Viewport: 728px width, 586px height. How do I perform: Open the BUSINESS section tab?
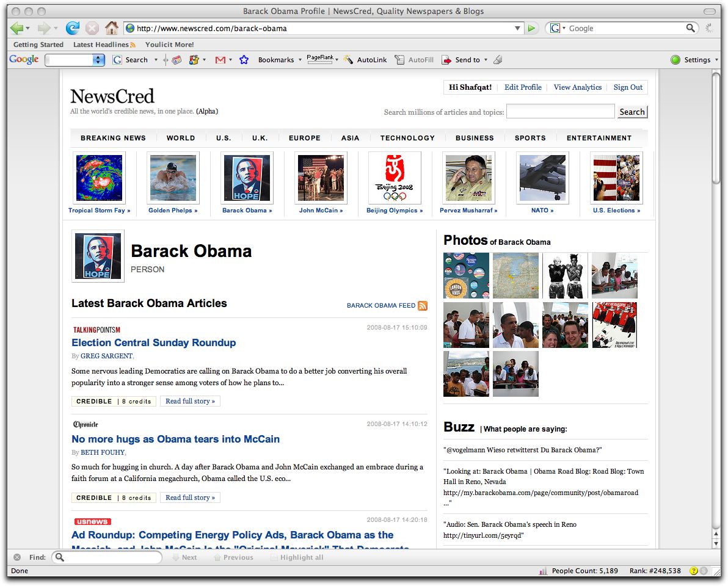pos(475,138)
